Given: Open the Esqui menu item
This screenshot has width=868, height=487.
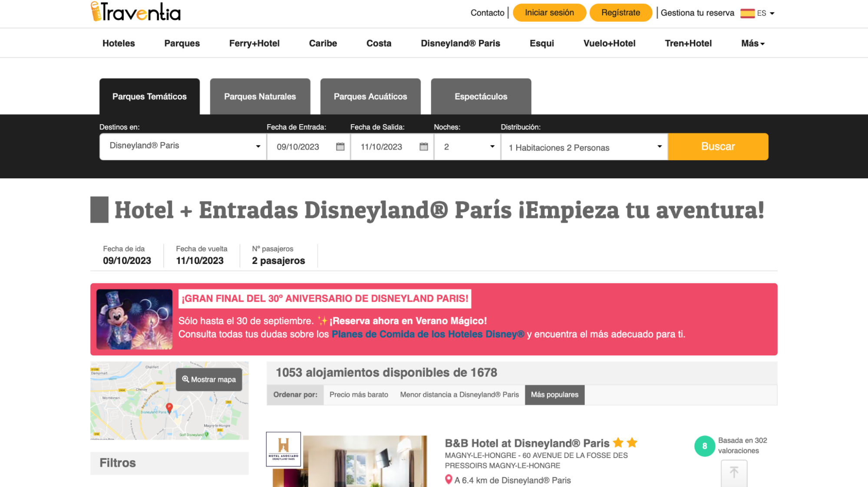Looking at the screenshot, I should pos(541,43).
